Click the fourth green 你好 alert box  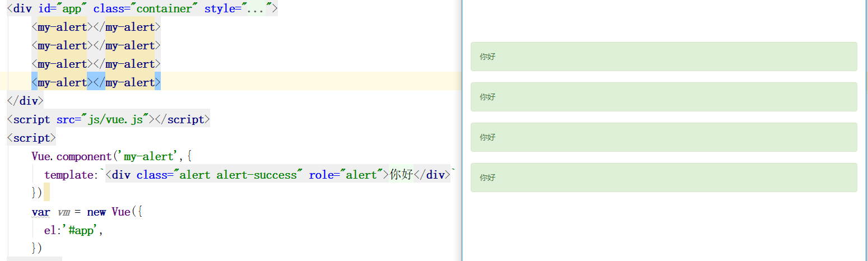tap(663, 178)
